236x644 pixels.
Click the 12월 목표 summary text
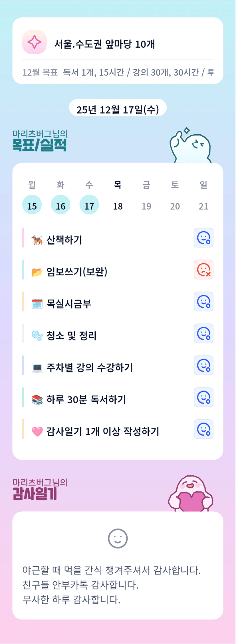118,72
